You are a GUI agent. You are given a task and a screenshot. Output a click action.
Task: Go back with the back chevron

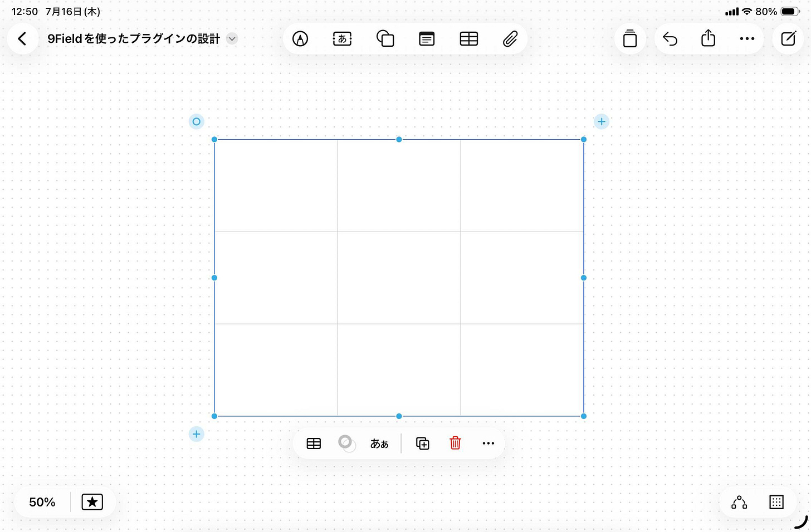tap(22, 39)
